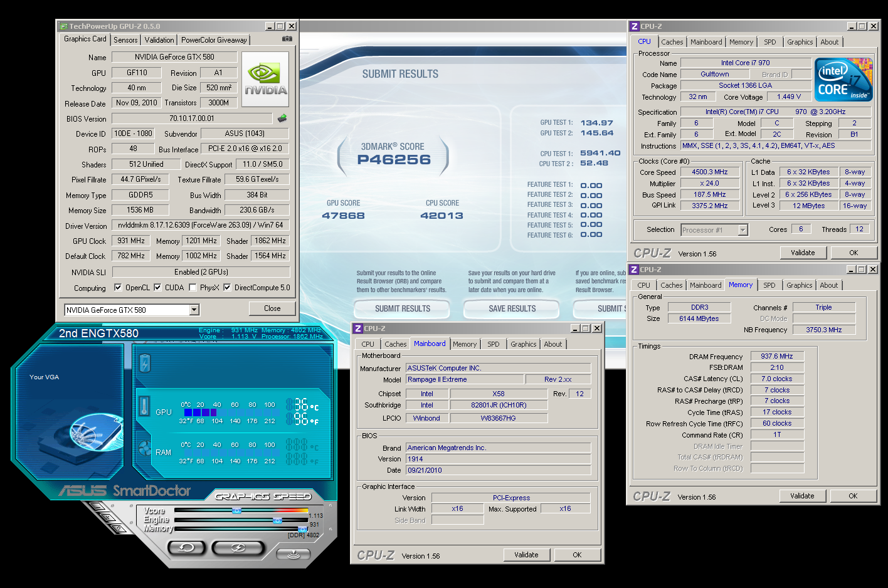Click the Rampage II Extreme model field
The width and height of the screenshot is (888, 588).
[465, 379]
